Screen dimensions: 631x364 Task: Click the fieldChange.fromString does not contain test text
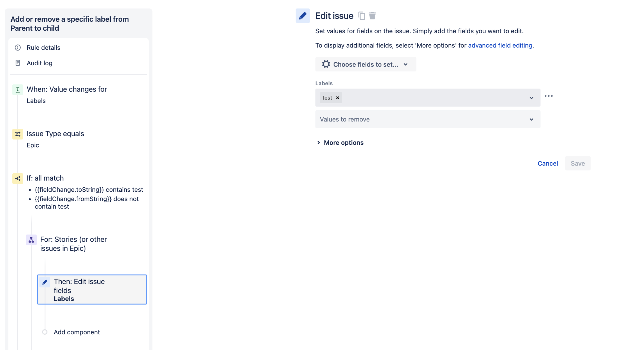87,202
